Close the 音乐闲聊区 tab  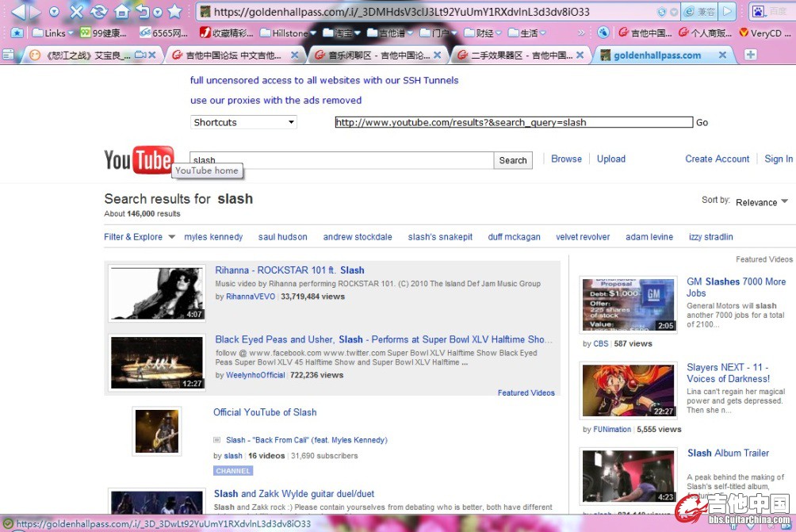pyautogui.click(x=438, y=55)
